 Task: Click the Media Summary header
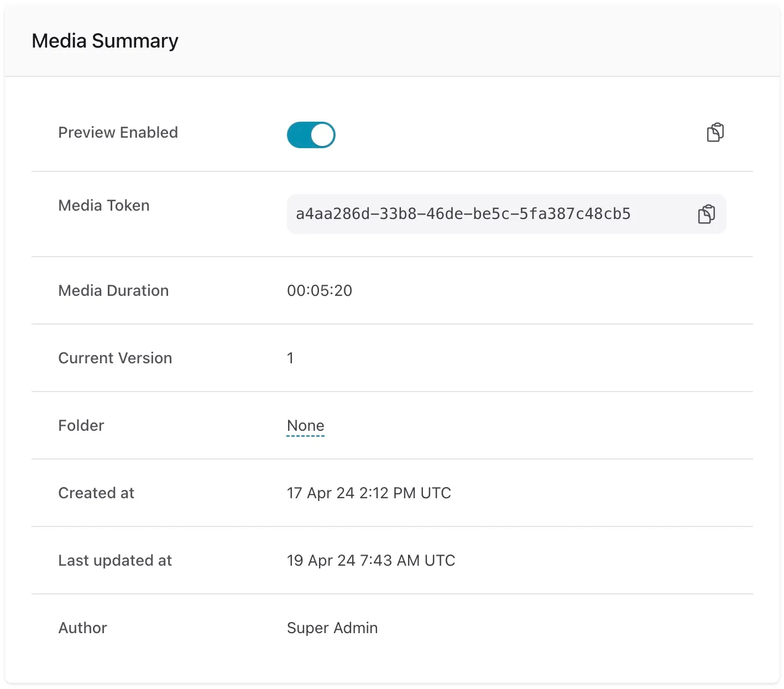point(105,40)
